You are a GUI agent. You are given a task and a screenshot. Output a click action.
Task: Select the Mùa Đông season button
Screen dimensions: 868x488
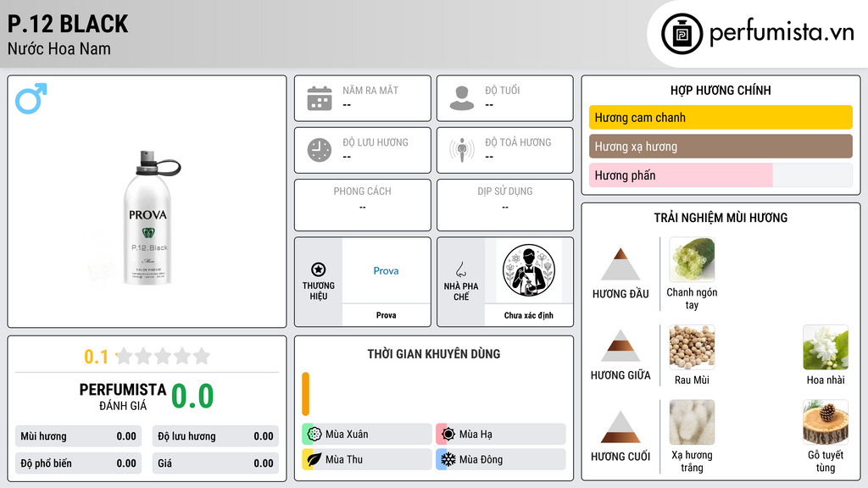click(x=501, y=459)
